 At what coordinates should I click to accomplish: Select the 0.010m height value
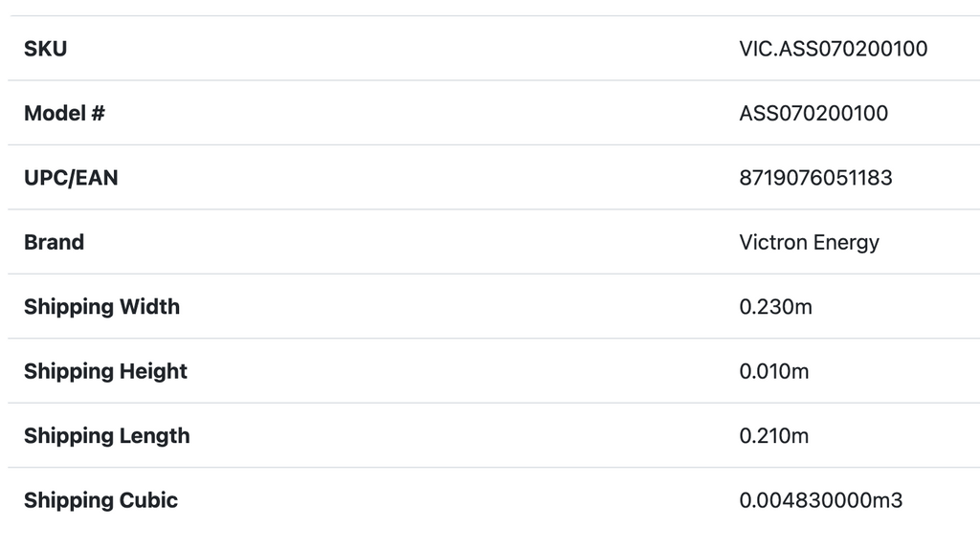(x=773, y=371)
